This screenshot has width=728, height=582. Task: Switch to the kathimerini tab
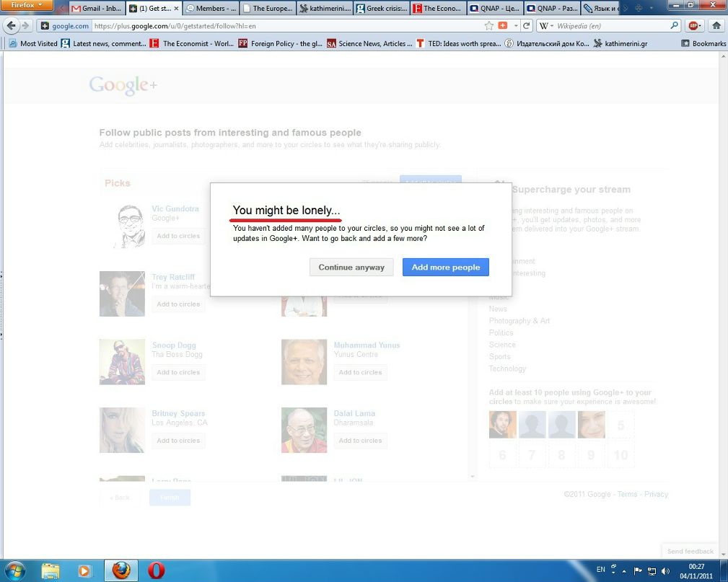pyautogui.click(x=325, y=9)
